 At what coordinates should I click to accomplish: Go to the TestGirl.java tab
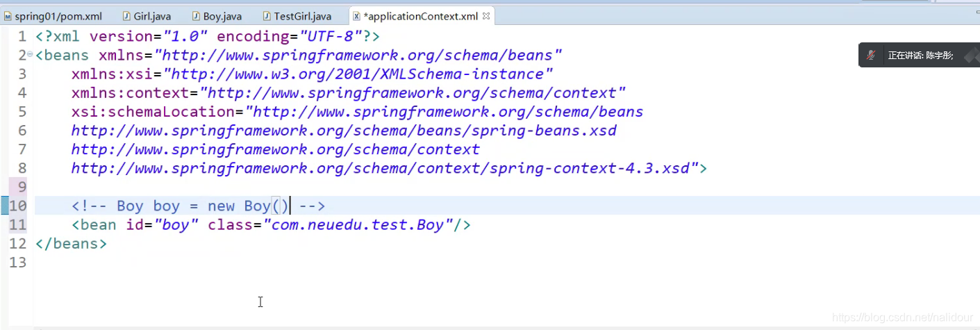pyautogui.click(x=297, y=15)
